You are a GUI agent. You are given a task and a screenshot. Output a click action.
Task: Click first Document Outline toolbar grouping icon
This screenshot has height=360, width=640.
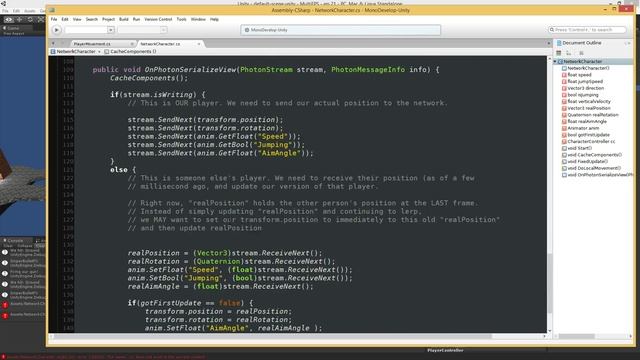point(559,53)
